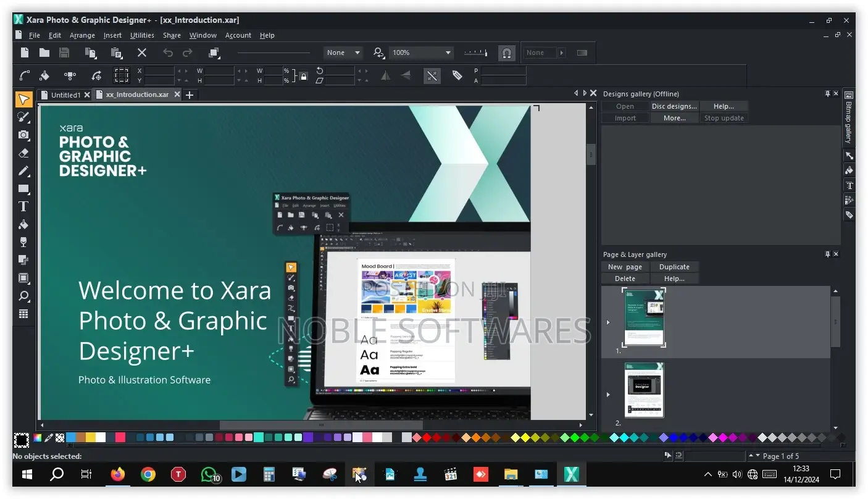The height and width of the screenshot is (499, 868).
Task: Click the Undo arrow icon
Action: [x=168, y=52]
